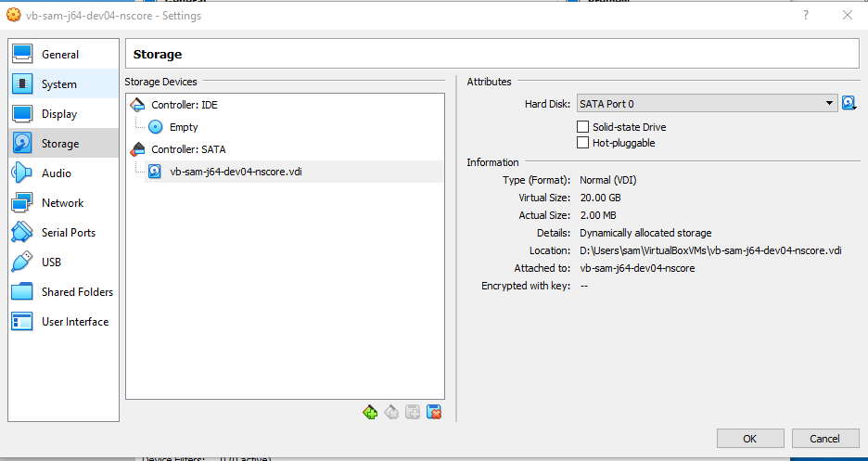Click the add storage controller icon
The height and width of the screenshot is (461, 868).
(370, 412)
